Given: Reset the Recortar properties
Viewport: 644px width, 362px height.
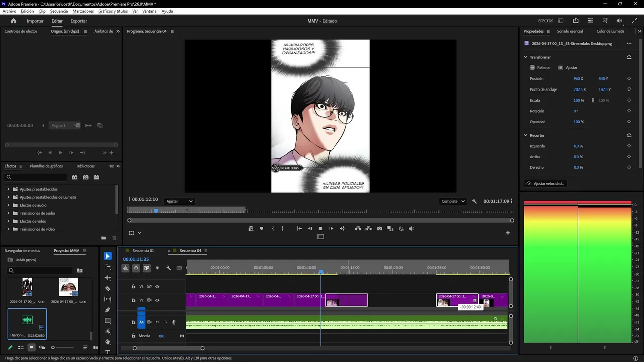Looking at the screenshot, I should click(x=629, y=135).
